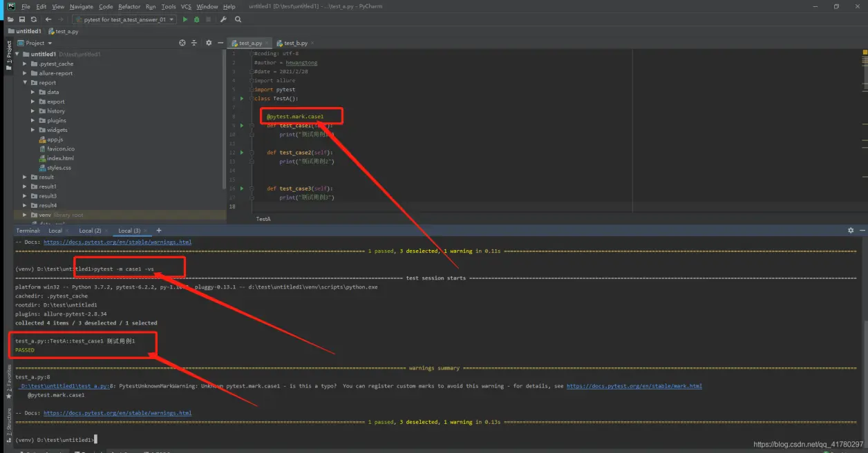Switch to first Local terminal tab
The height and width of the screenshot is (453, 868).
point(55,231)
